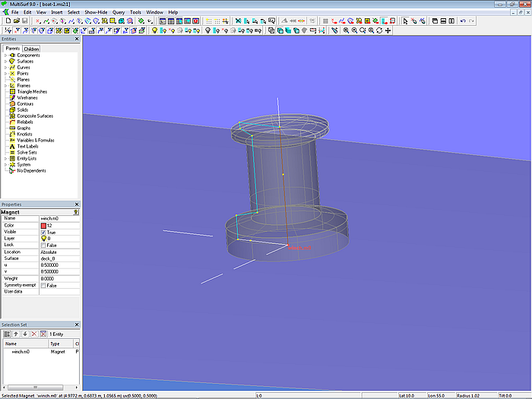Click the first magnifier Zoom icon
This screenshot has width=532, height=399.
click(x=346, y=30)
